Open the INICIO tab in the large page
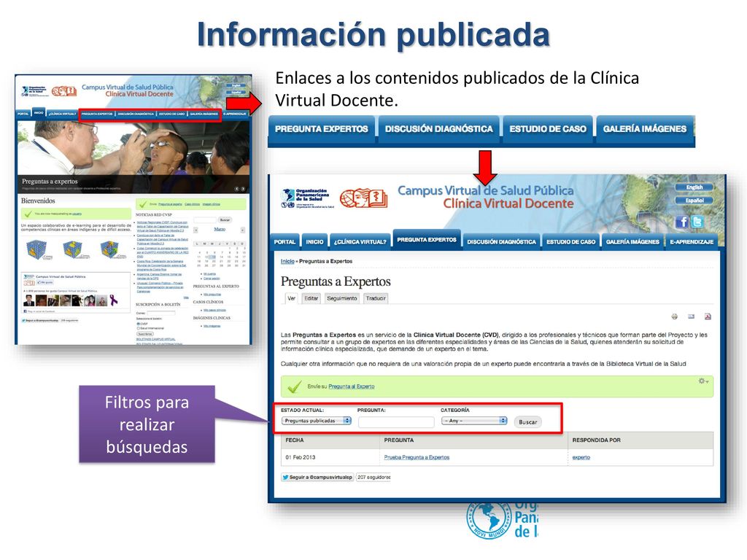The width and height of the screenshot is (747, 560). (x=314, y=241)
